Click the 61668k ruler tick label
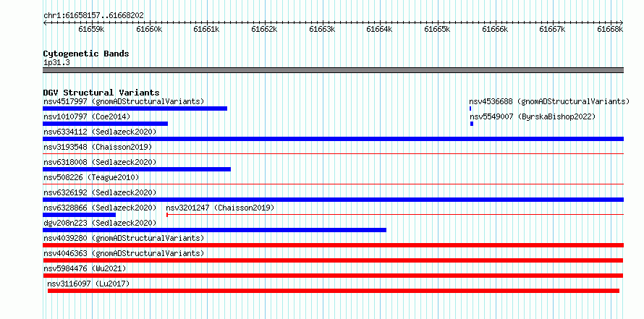The width and height of the screenshot is (644, 319). coord(611,29)
